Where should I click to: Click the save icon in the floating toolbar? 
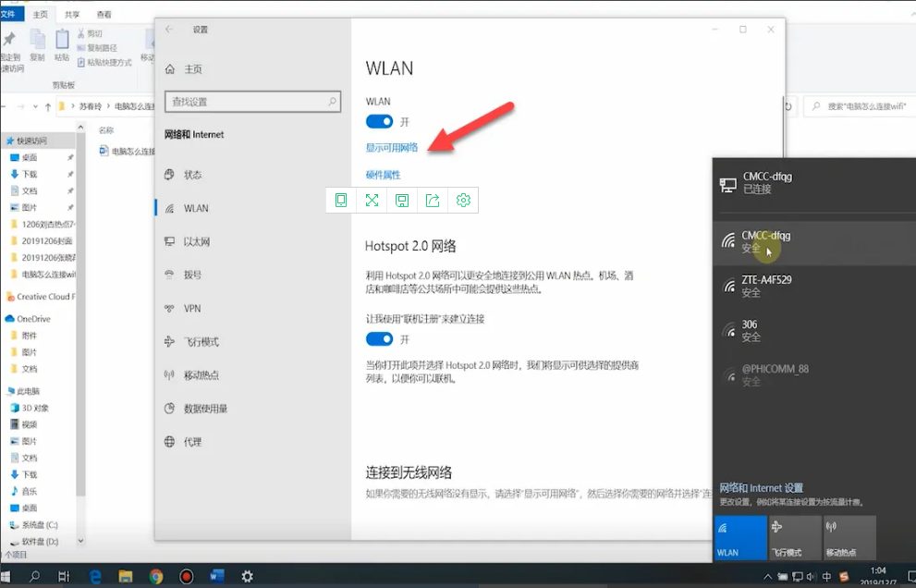(x=402, y=200)
